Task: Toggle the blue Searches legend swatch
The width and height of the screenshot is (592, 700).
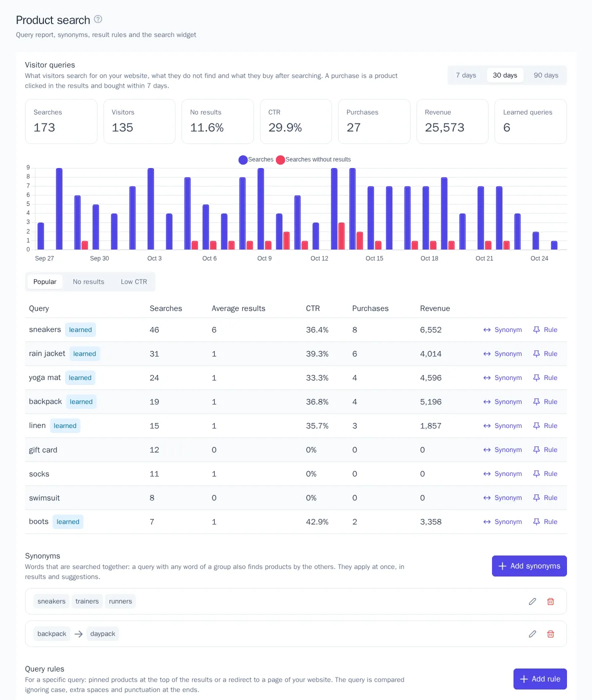Action: tap(243, 160)
